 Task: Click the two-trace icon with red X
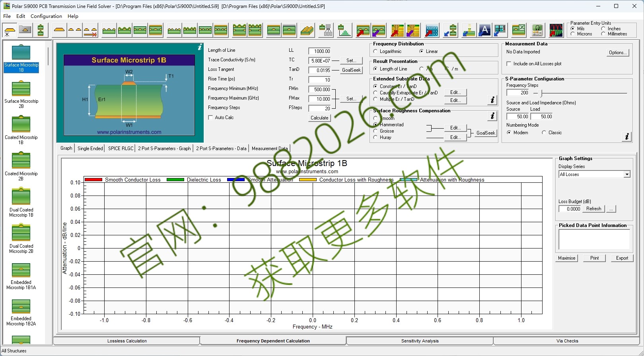point(90,30)
